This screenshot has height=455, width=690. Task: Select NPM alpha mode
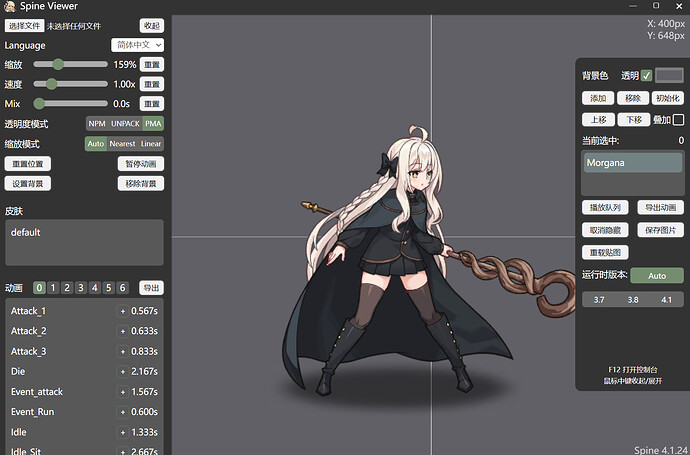click(97, 124)
